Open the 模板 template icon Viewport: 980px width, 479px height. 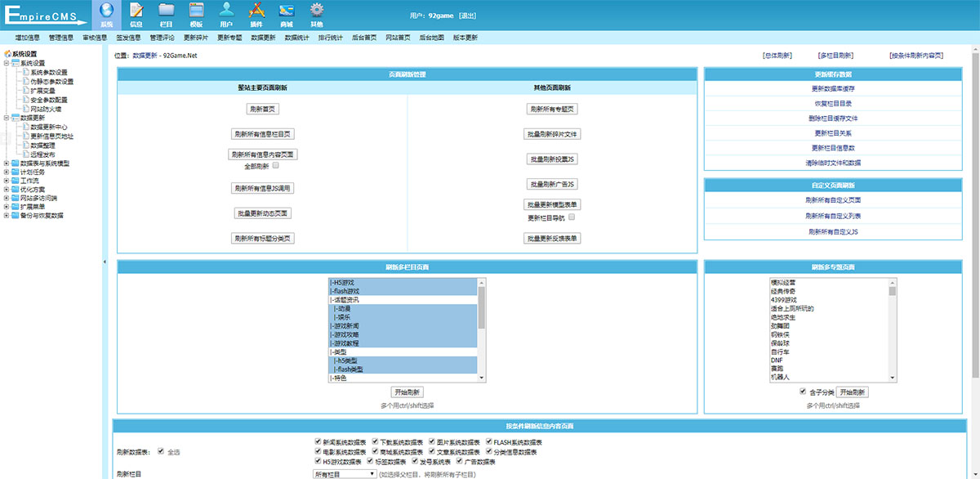click(x=196, y=11)
